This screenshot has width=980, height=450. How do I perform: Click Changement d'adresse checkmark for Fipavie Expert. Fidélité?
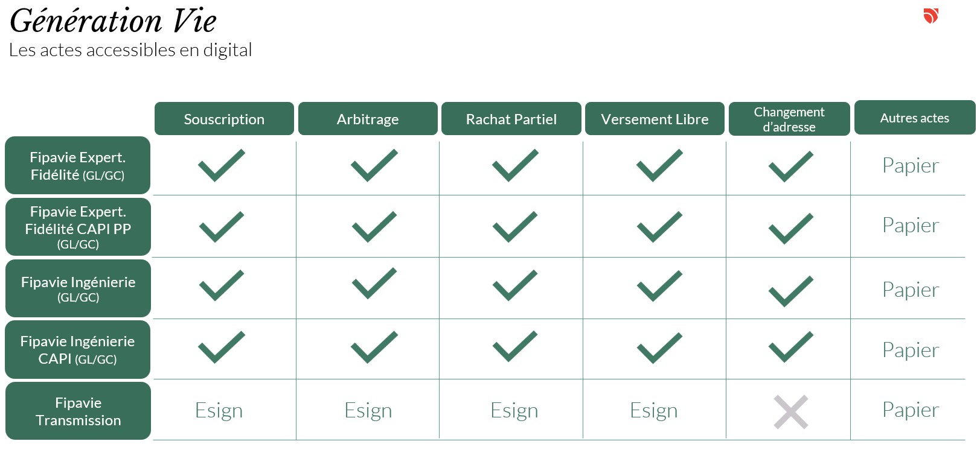791,166
